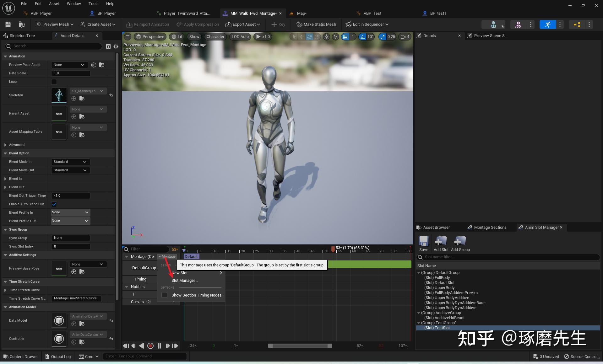Switch to the Montage Sections tab

pyautogui.click(x=490, y=227)
